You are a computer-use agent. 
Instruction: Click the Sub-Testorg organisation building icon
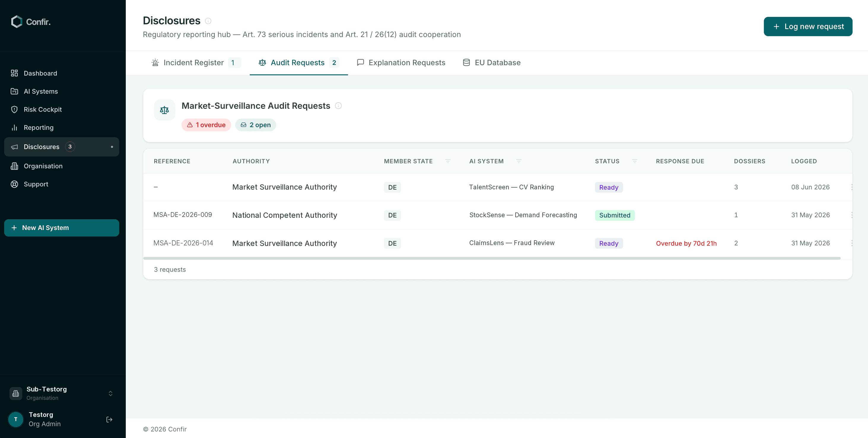15,393
